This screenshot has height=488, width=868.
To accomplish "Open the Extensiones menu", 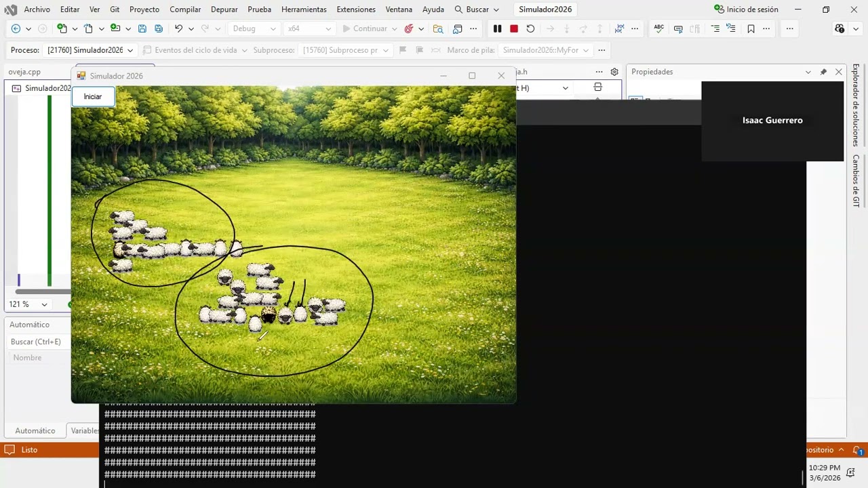I will pos(356,9).
